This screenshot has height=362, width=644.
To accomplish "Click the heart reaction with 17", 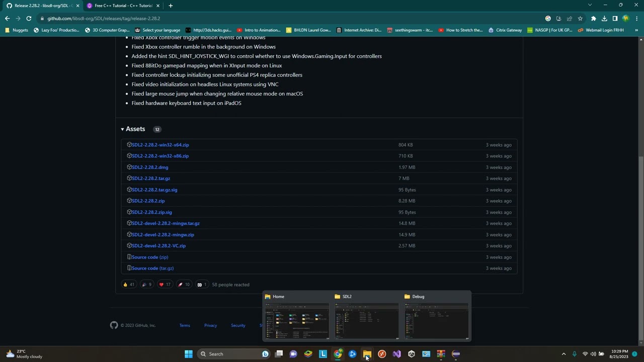I will (165, 285).
